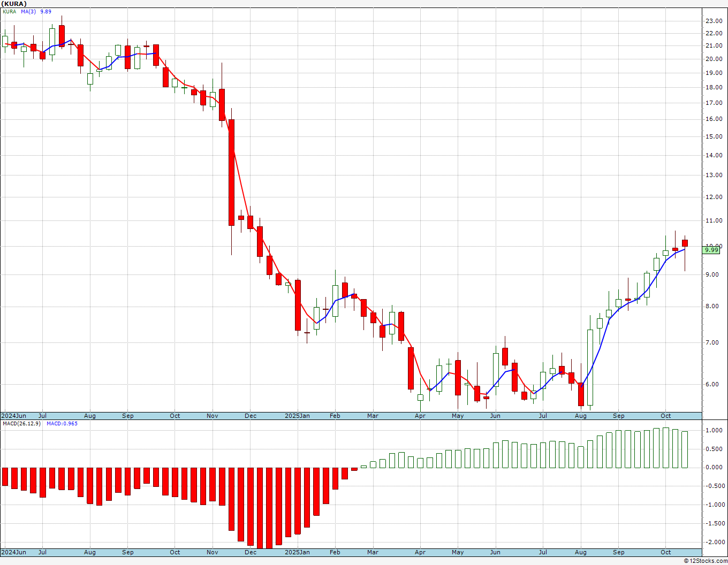This screenshot has height=565, width=728.
Task: Click Dec on the price chart time axis
Action: (251, 416)
